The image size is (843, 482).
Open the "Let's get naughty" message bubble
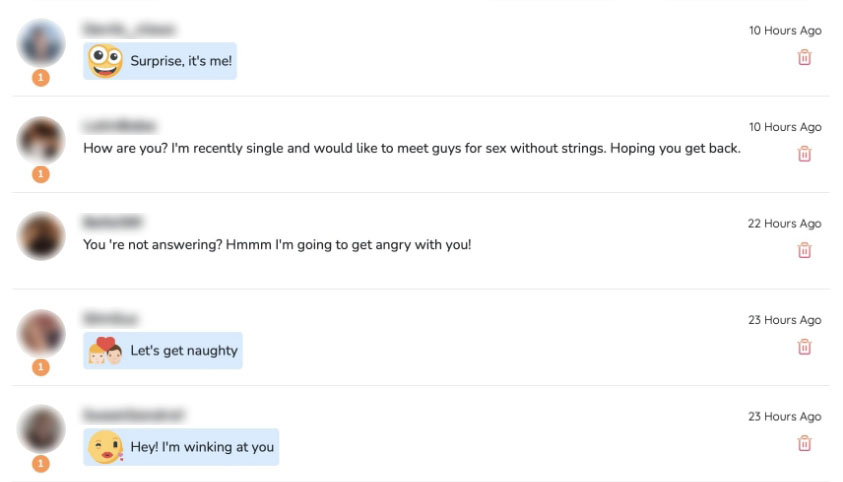click(x=184, y=351)
